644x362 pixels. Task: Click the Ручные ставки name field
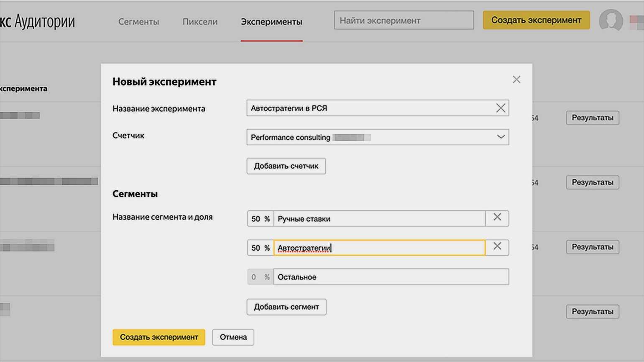pos(379,219)
